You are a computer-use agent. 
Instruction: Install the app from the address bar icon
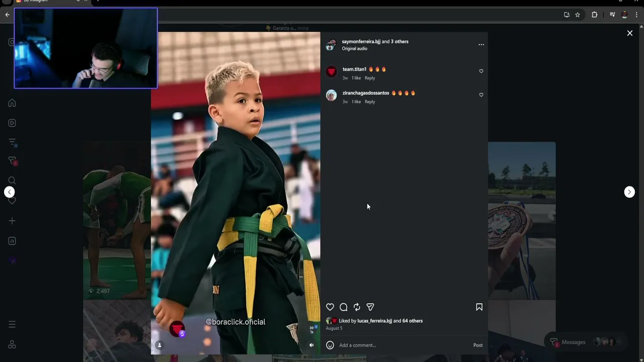(567, 15)
